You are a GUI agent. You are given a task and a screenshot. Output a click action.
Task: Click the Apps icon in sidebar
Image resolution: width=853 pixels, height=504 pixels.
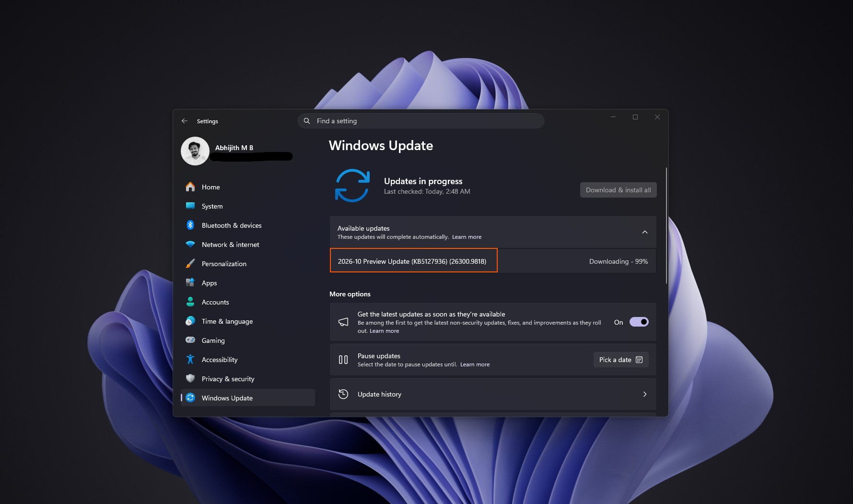click(x=190, y=282)
